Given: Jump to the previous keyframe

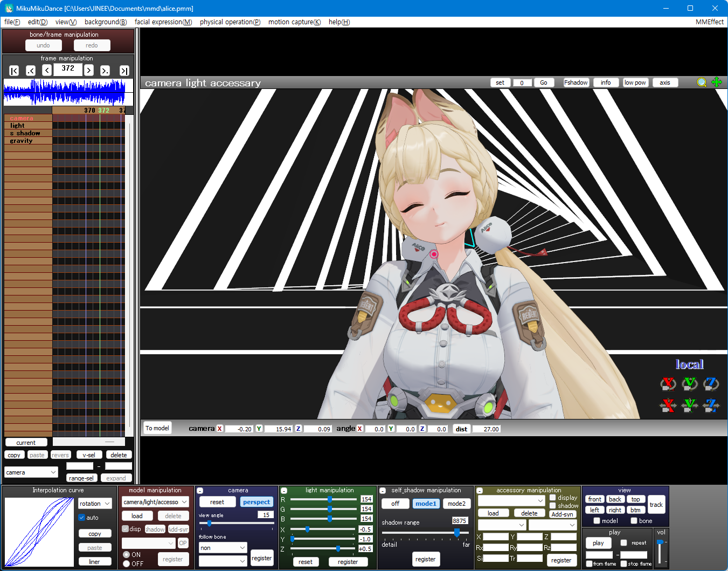Looking at the screenshot, I should click(31, 71).
